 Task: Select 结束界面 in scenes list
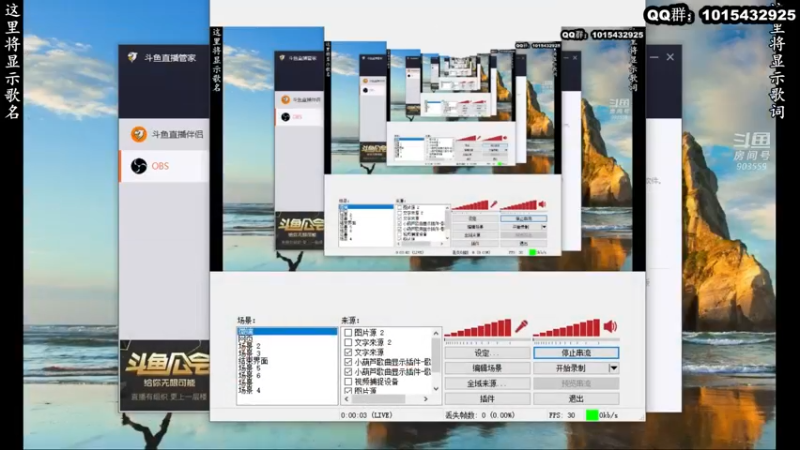[253, 361]
